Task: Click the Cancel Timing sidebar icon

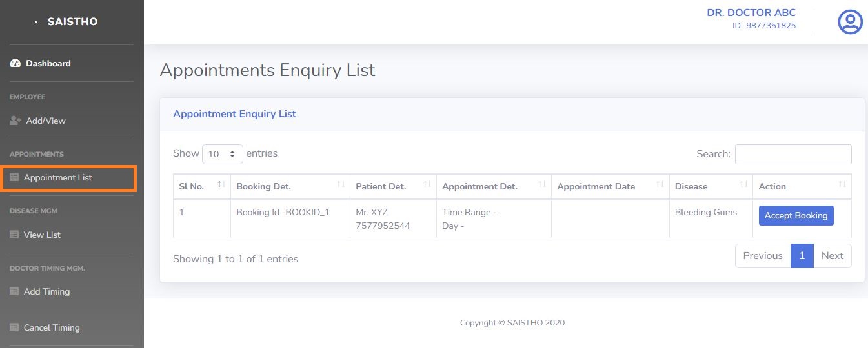Action: point(14,327)
